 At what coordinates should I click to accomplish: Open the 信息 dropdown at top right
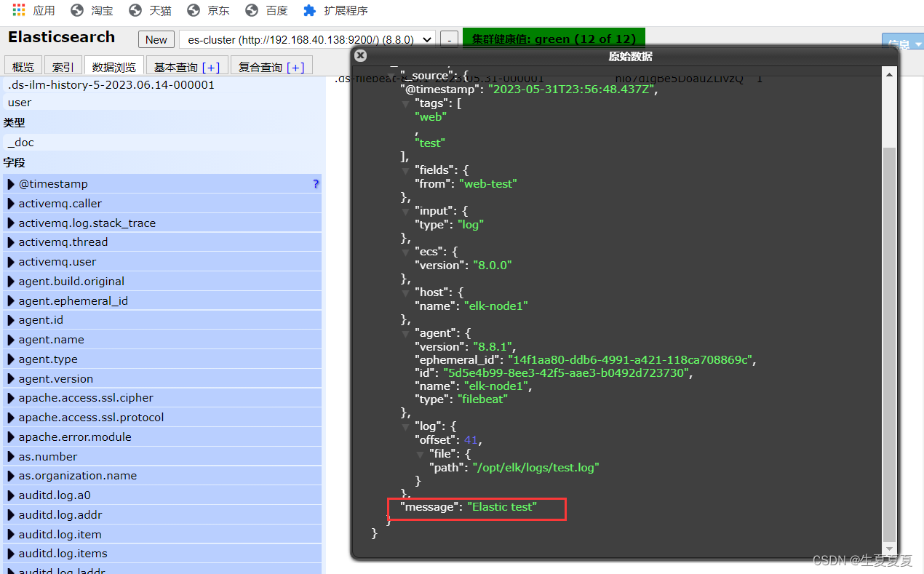coord(902,44)
